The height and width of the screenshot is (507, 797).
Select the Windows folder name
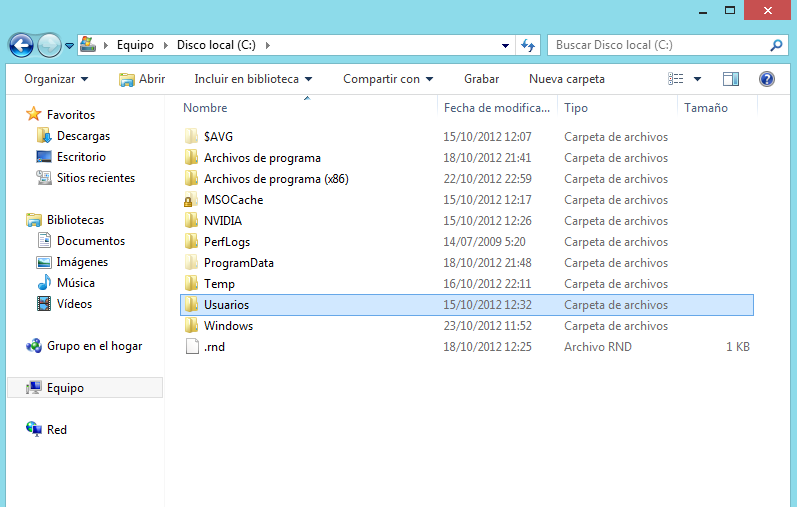coord(228,326)
